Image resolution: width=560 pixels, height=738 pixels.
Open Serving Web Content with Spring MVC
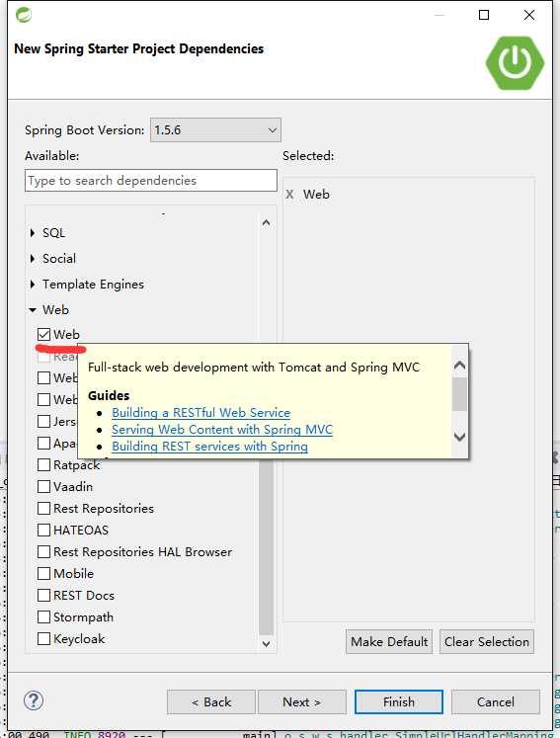222,430
